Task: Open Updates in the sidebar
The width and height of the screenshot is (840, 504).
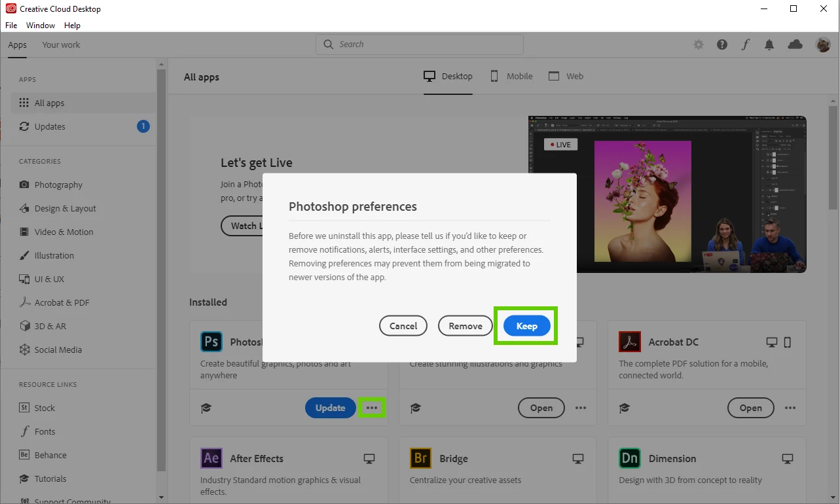Action: pyautogui.click(x=83, y=126)
